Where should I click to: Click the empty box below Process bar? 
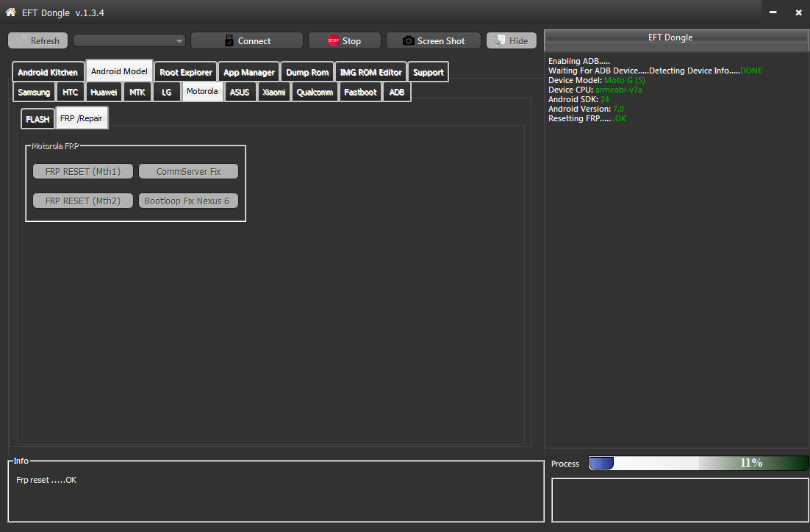point(680,500)
